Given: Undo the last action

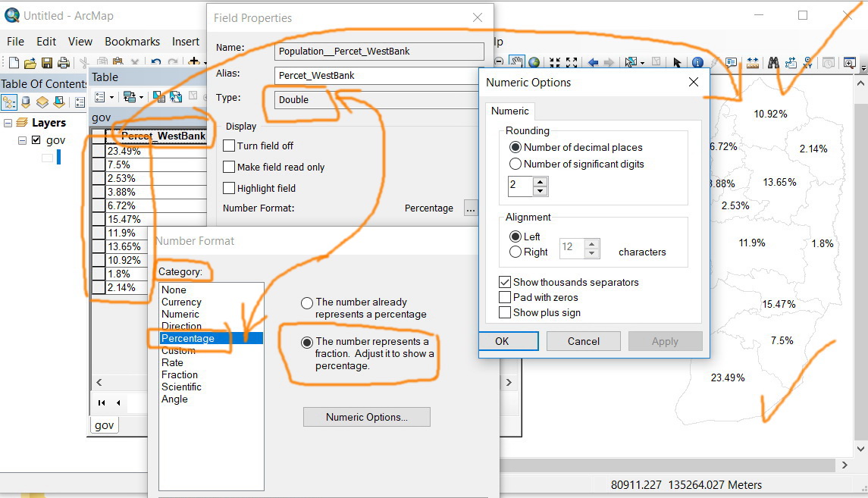Looking at the screenshot, I should click(156, 62).
